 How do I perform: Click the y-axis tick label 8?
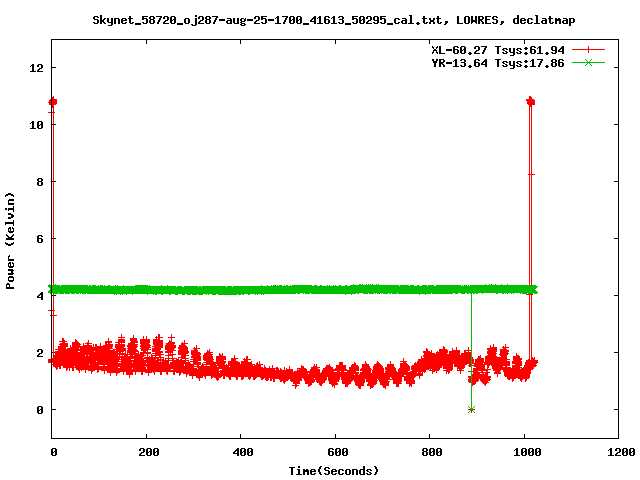point(40,182)
